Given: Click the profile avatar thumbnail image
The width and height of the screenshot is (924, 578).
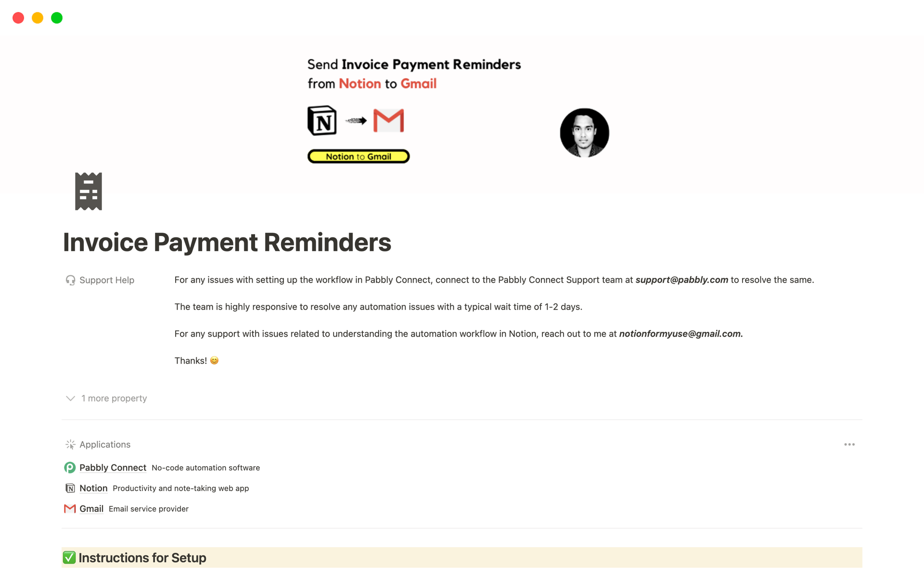Looking at the screenshot, I should 585,132.
